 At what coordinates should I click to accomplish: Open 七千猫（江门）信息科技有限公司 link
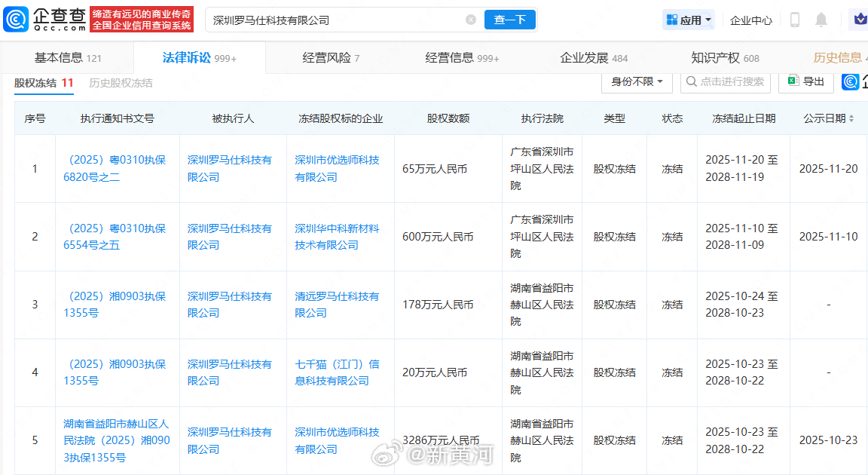pos(337,372)
